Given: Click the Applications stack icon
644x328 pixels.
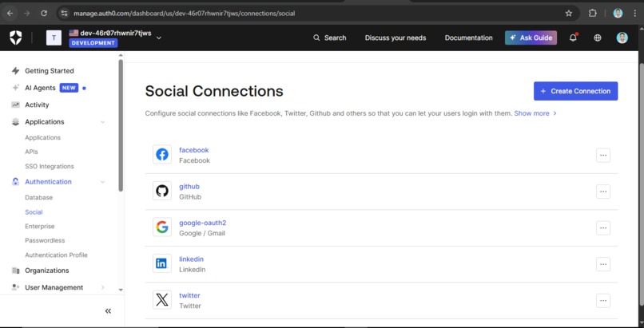Looking at the screenshot, I should pyautogui.click(x=16, y=122).
